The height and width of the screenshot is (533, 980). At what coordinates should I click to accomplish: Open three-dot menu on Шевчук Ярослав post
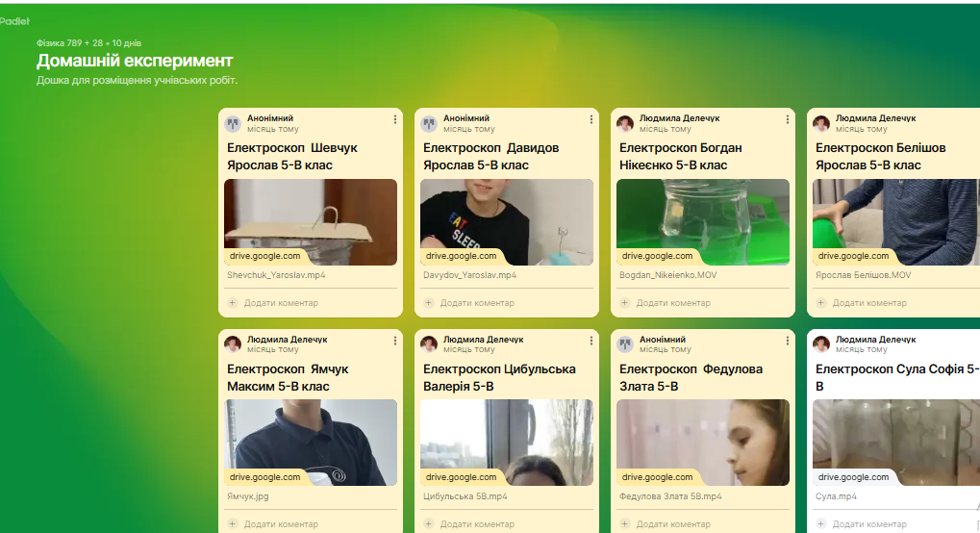[x=395, y=119]
